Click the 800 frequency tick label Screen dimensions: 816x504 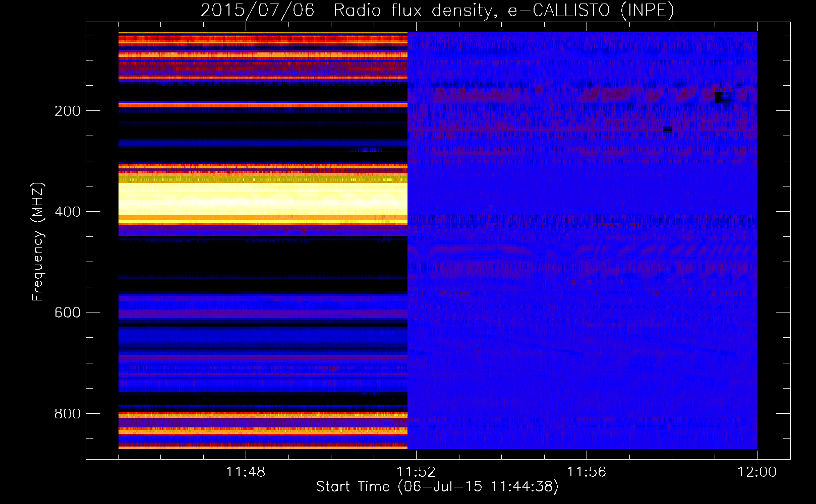[68, 414]
